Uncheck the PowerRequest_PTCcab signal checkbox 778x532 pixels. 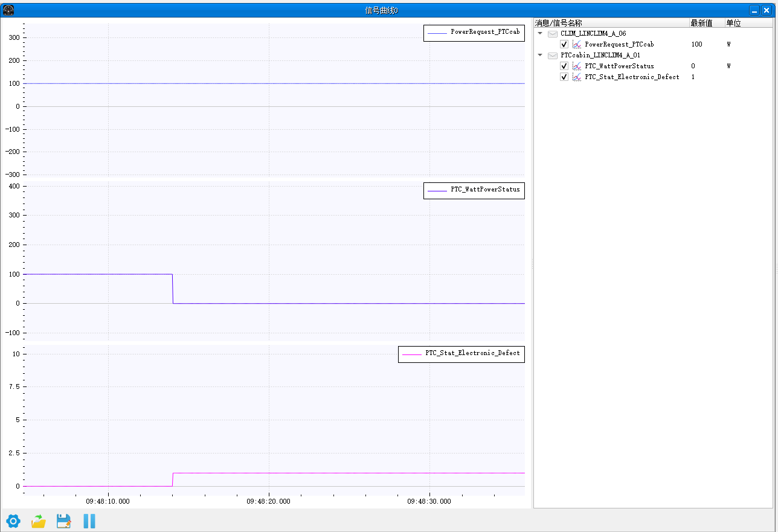[x=564, y=44]
